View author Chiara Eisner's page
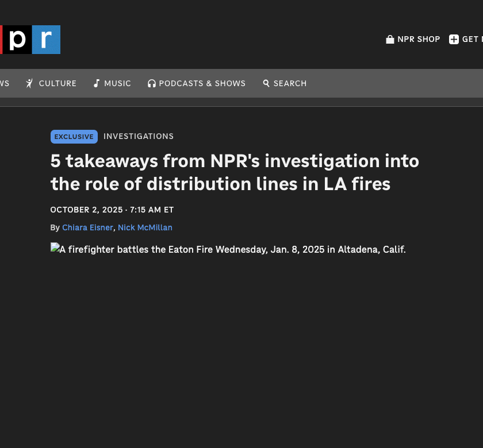 (x=87, y=227)
